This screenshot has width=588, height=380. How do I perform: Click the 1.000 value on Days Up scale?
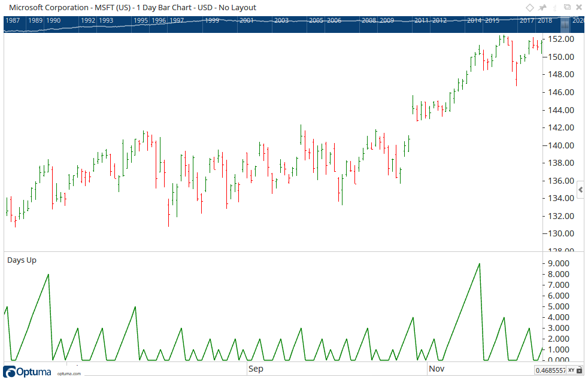click(x=559, y=349)
